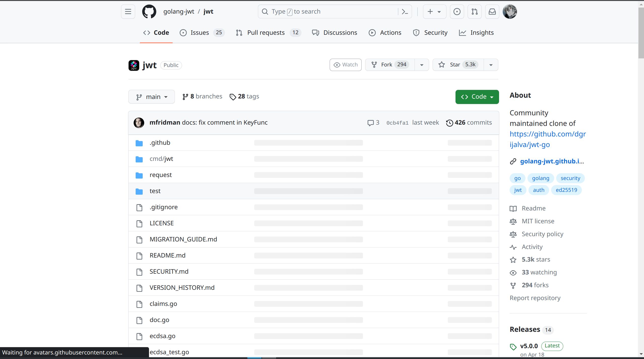This screenshot has width=644, height=359.
Task: Switch to the Insights tab
Action: (x=476, y=33)
